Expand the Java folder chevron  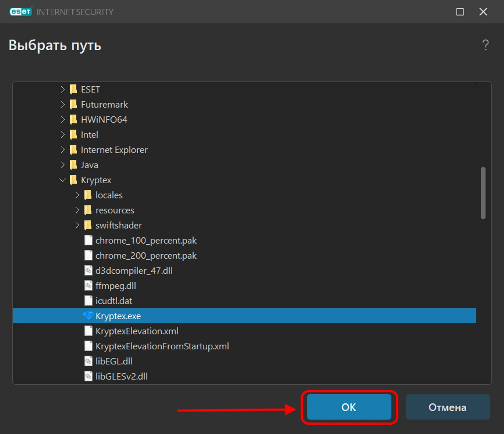pyautogui.click(x=62, y=165)
